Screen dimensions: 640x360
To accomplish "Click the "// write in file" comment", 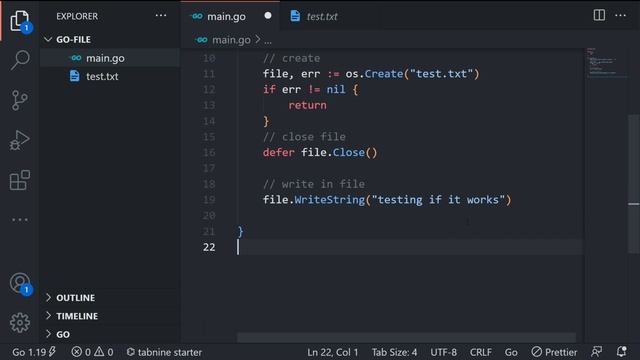I will point(314,184).
